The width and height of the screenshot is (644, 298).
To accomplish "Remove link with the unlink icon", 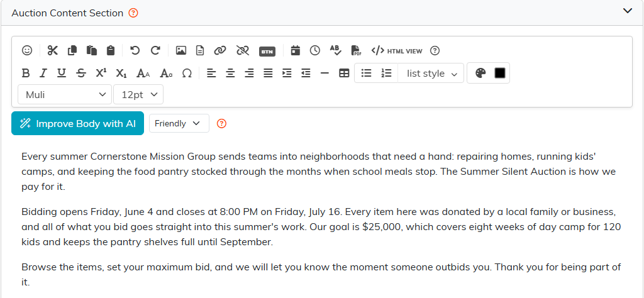I will coord(243,50).
